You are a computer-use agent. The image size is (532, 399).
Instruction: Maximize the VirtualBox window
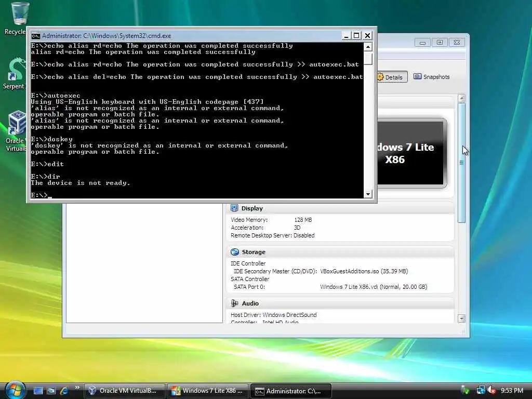(x=440, y=43)
